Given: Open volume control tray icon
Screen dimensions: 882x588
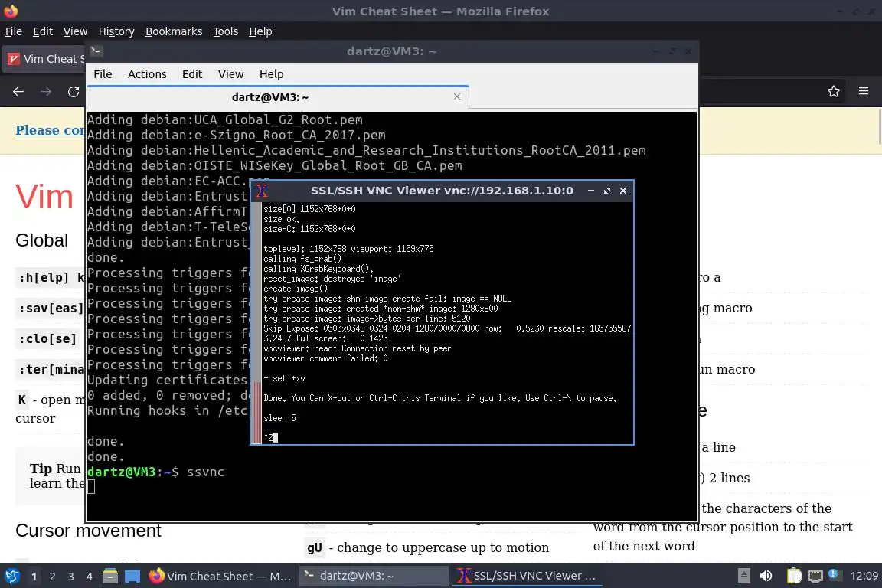Looking at the screenshot, I should pyautogui.click(x=766, y=577).
